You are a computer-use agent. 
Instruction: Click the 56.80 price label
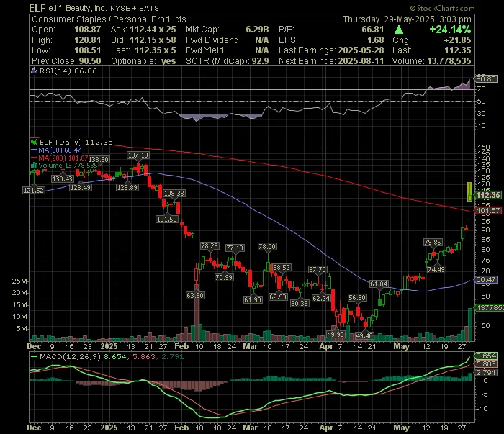click(357, 298)
